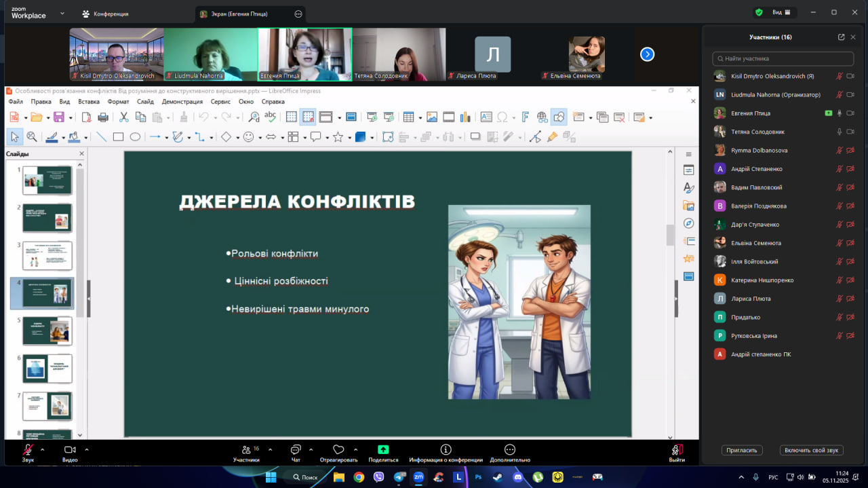Expand video options arrow next to Видео

[87, 449]
